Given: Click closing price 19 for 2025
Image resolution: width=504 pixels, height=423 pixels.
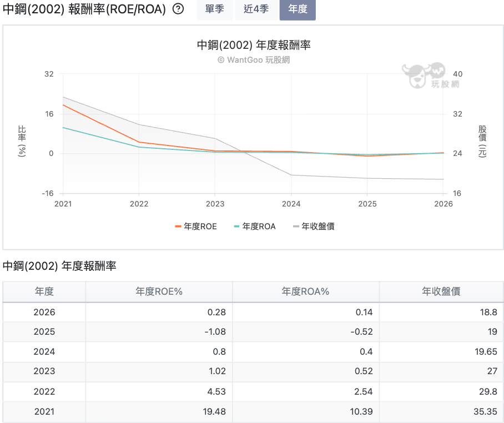Looking at the screenshot, I should [492, 332].
